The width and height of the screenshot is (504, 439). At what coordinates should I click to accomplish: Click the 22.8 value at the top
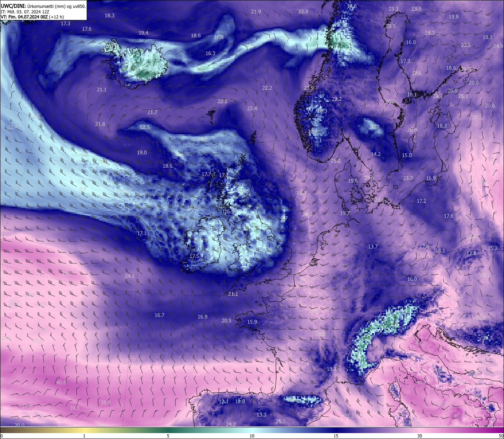coord(303,12)
